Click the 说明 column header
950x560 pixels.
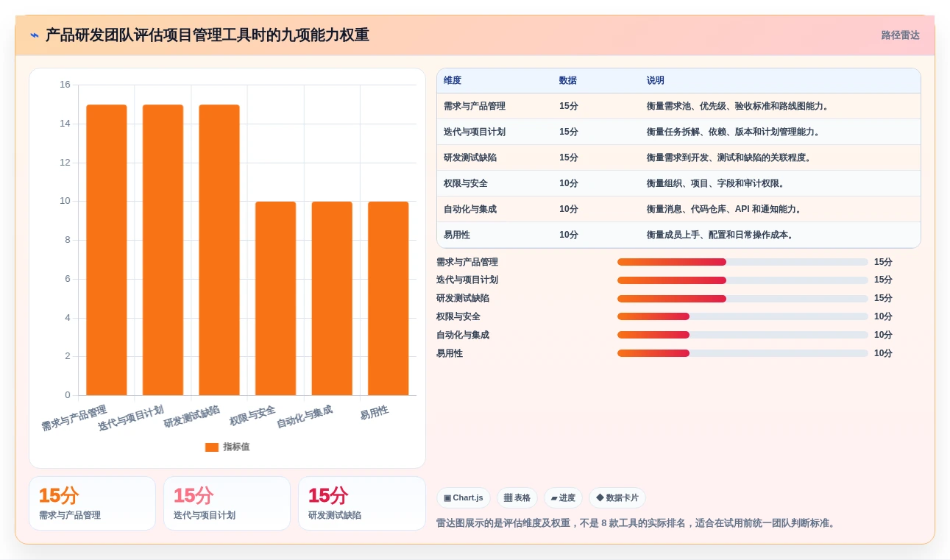click(656, 80)
